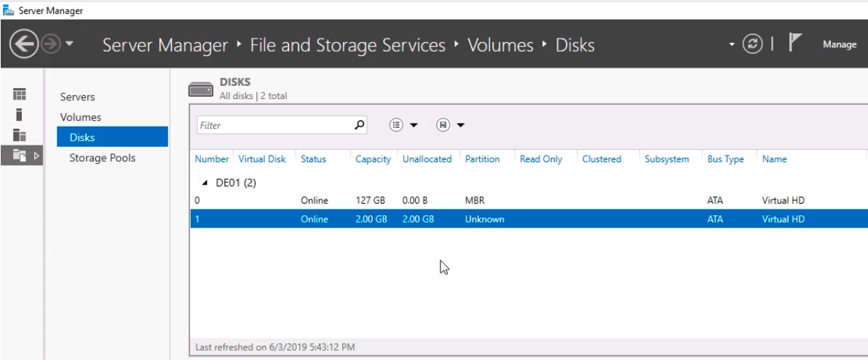Select Servers in navigation pane
The width and height of the screenshot is (868, 360).
pos(77,97)
